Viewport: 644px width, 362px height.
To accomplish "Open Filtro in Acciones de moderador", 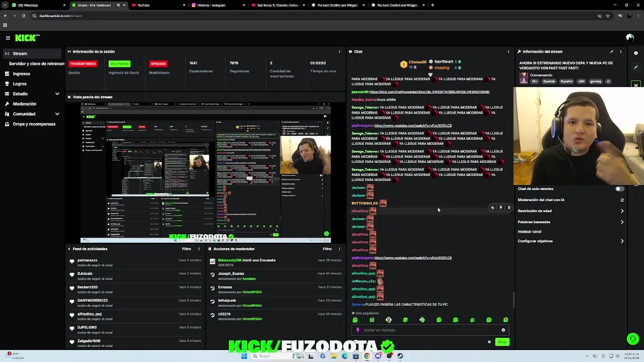I will click(x=328, y=249).
